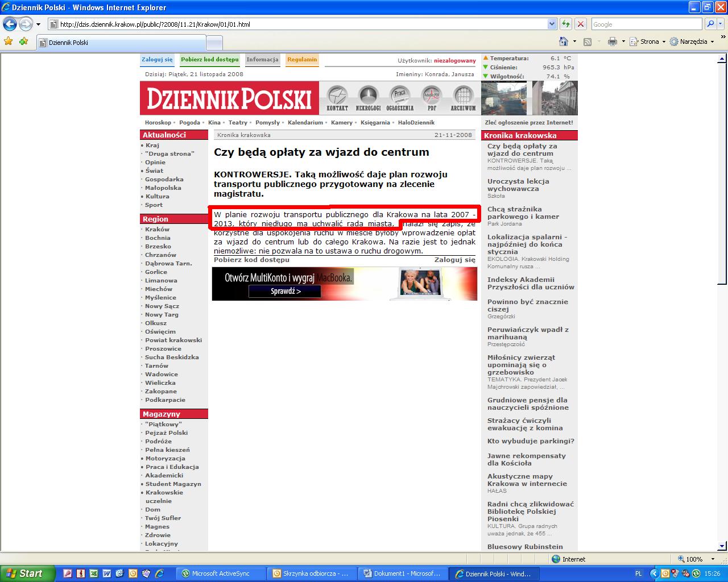
Task: Open the Pogoda navigation link
Action: coord(189,123)
